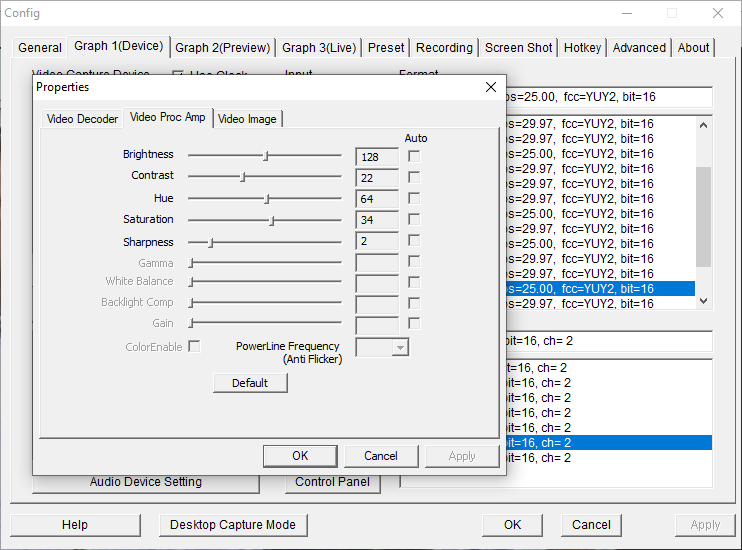The height and width of the screenshot is (550, 742).
Task: Tick the Saturation Auto checkbox
Action: (x=414, y=219)
